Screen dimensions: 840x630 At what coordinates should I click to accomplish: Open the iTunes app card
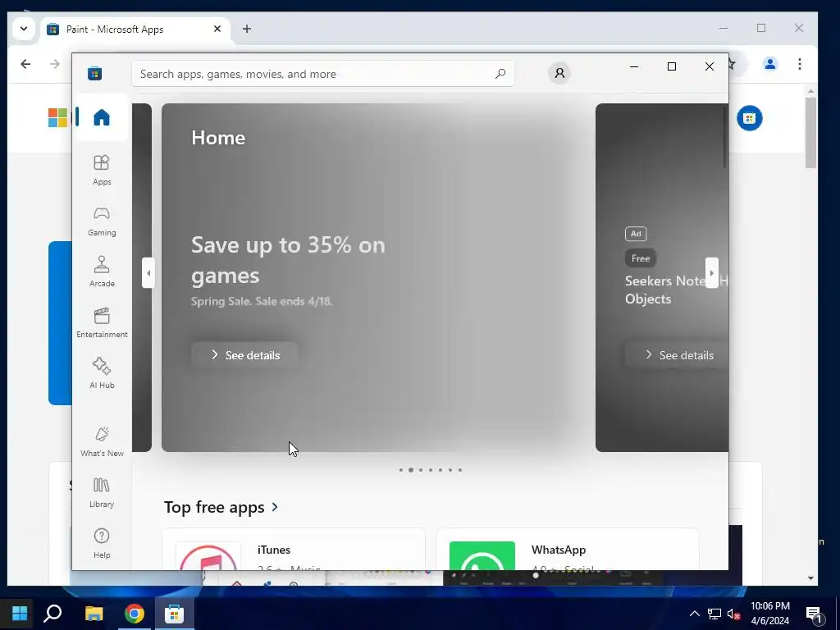click(294, 549)
